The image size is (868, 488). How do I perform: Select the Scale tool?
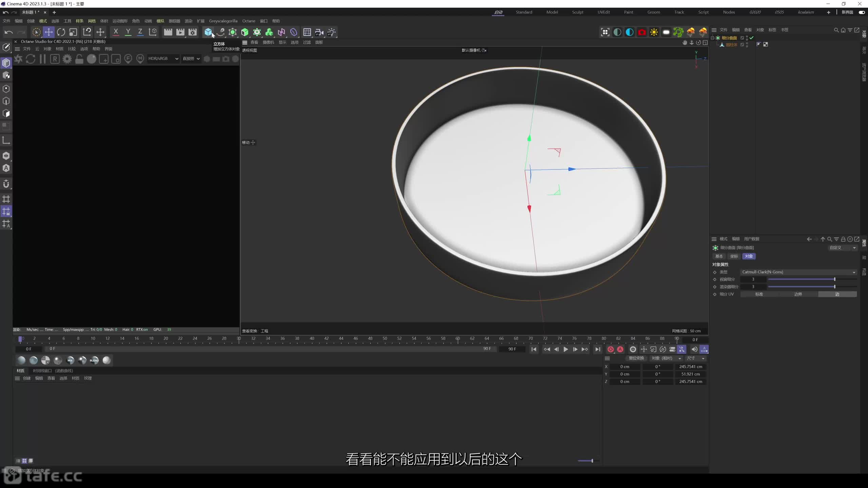(x=73, y=32)
